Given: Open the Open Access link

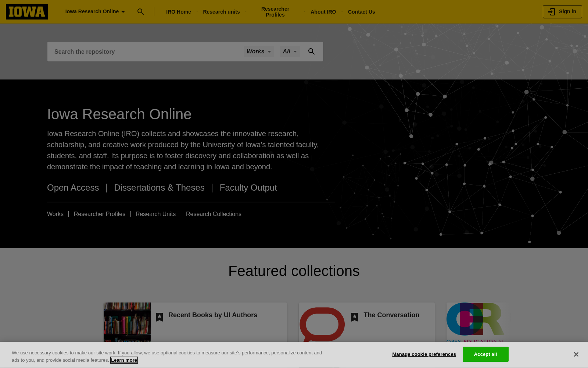Looking at the screenshot, I should tap(73, 188).
